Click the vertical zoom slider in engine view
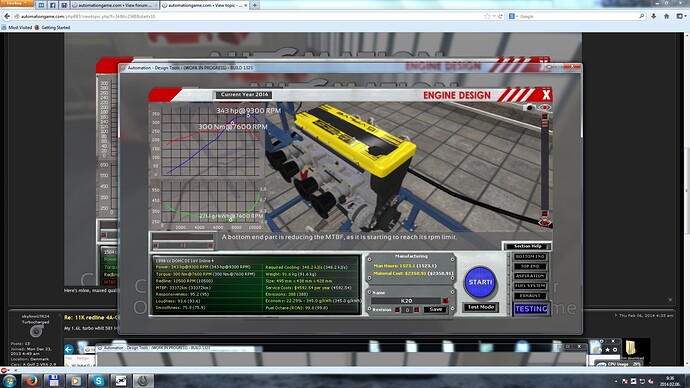 click(x=544, y=167)
